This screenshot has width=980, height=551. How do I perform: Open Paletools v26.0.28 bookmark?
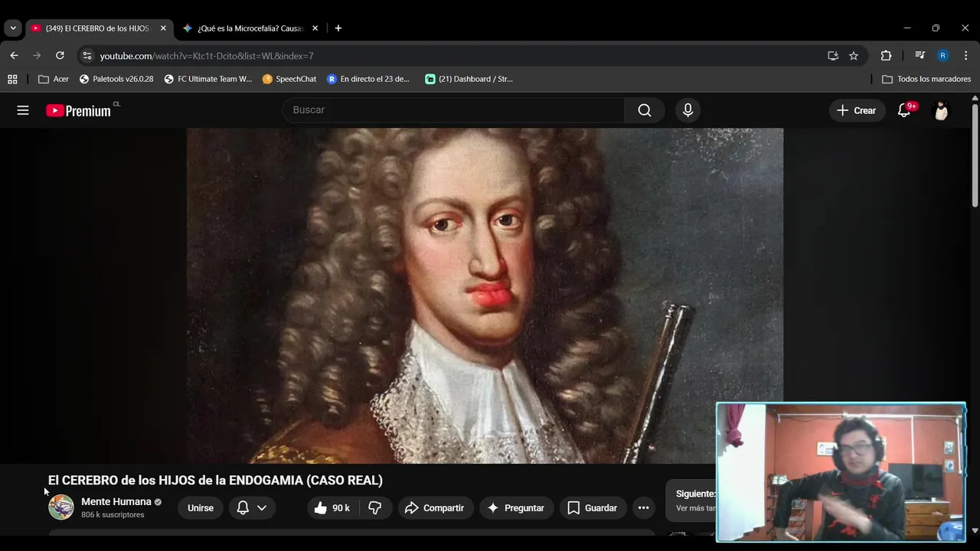coord(116,79)
